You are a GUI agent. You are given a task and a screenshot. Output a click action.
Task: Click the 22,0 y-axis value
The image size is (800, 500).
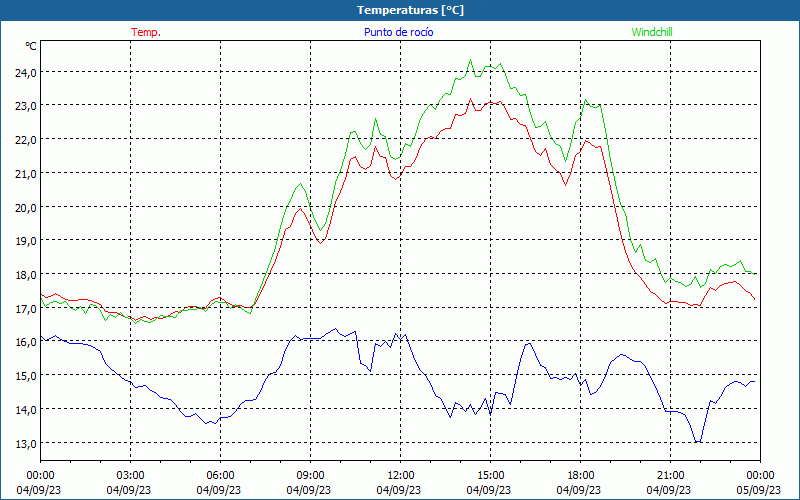[26, 140]
